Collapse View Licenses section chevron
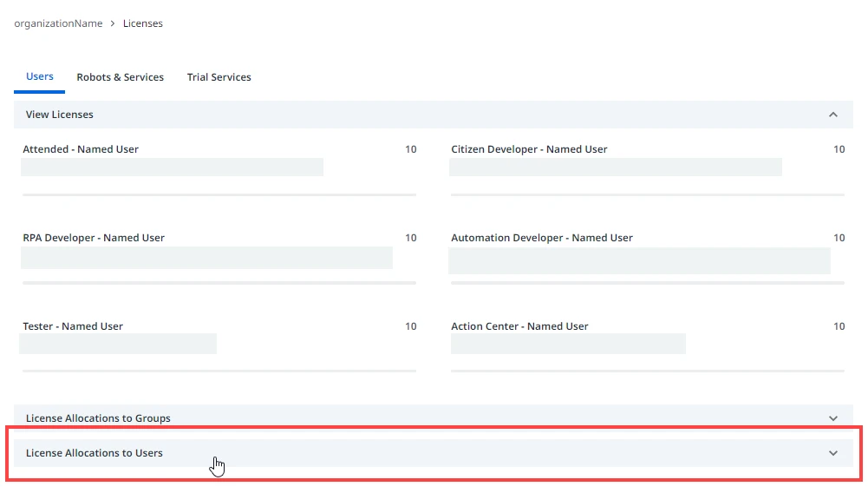The image size is (868, 493). [833, 115]
